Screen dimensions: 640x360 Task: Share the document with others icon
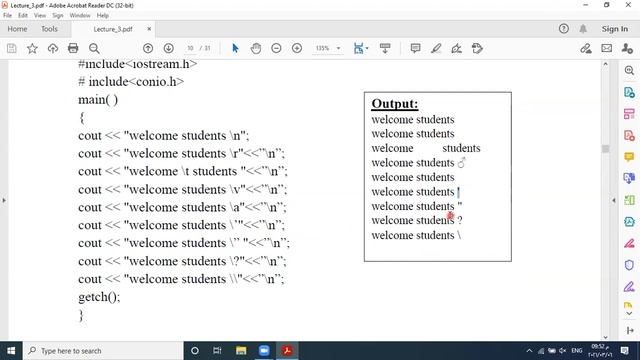pos(627,49)
